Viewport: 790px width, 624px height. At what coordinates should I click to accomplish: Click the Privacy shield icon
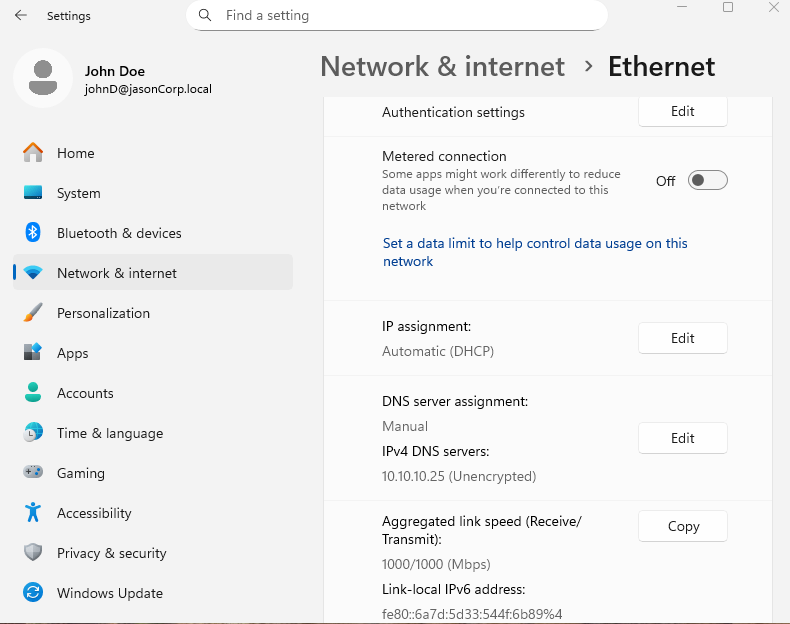coord(33,552)
